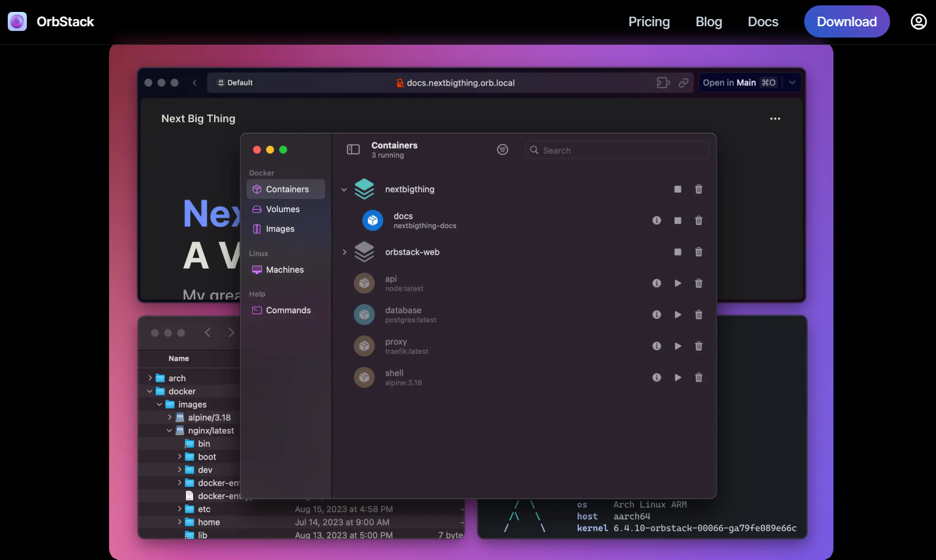Viewport: 936px width, 560px height.
Task: Collapse the docker folder
Action: click(150, 391)
